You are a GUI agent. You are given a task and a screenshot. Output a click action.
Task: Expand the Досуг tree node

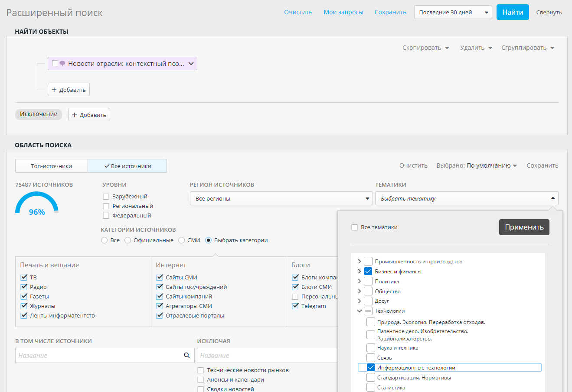(359, 301)
